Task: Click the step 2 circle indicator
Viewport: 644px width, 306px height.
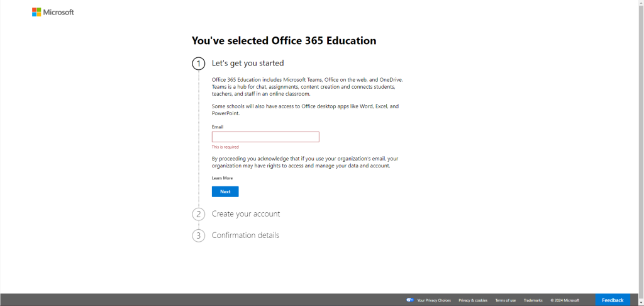Action: point(199,214)
